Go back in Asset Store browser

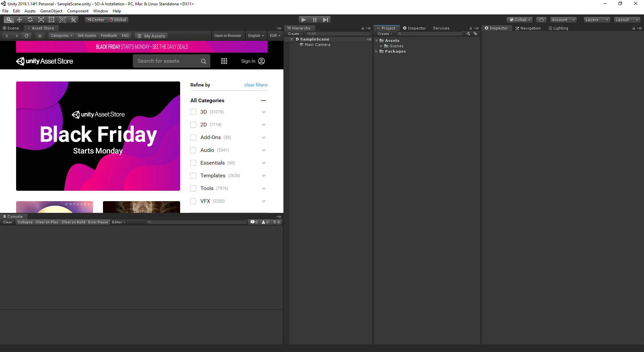[7, 36]
